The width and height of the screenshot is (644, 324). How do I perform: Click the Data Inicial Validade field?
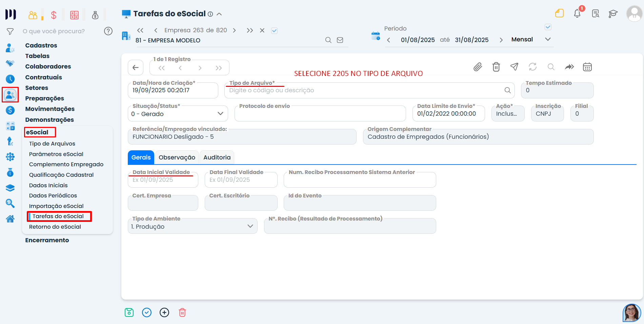click(x=163, y=179)
